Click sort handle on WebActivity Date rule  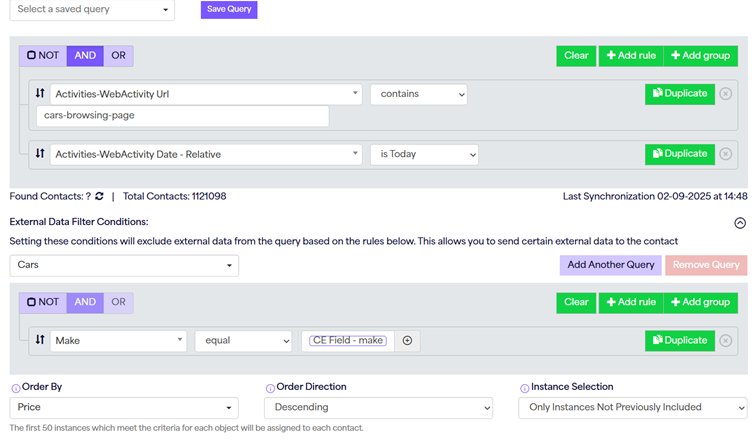(x=40, y=153)
